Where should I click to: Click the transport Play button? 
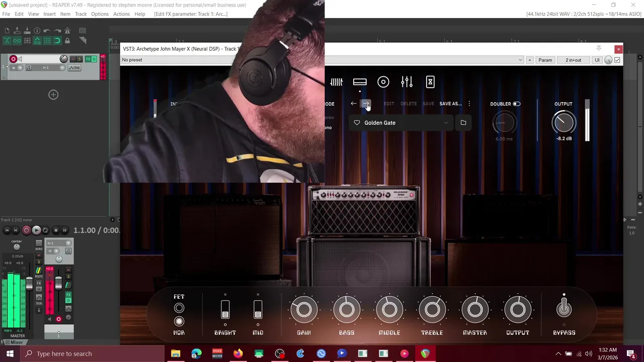[36, 230]
